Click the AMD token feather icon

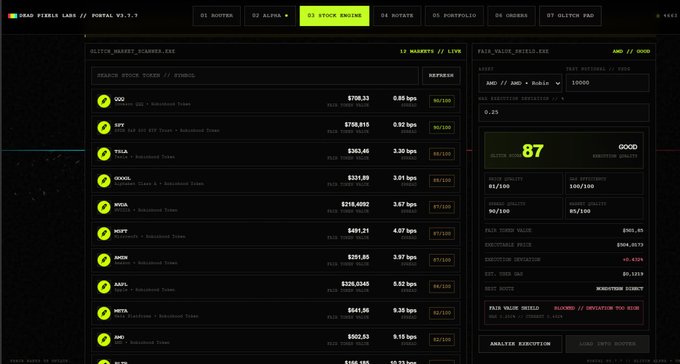point(104,340)
